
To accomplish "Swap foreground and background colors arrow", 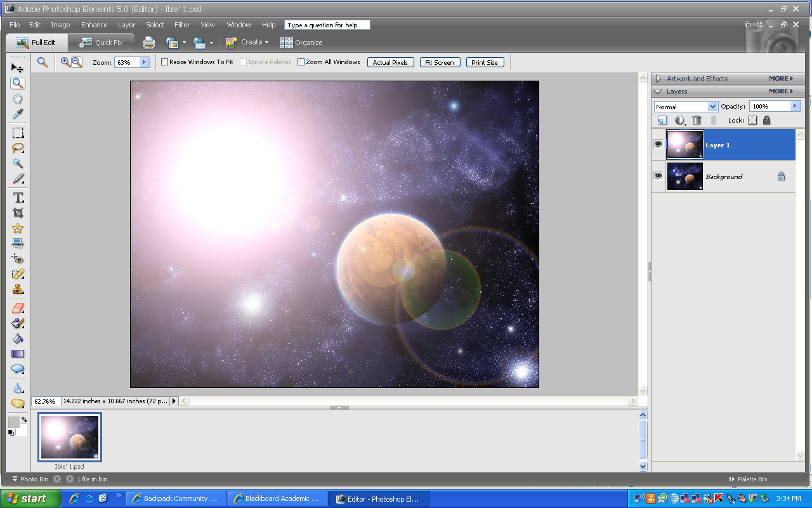I will (24, 420).
